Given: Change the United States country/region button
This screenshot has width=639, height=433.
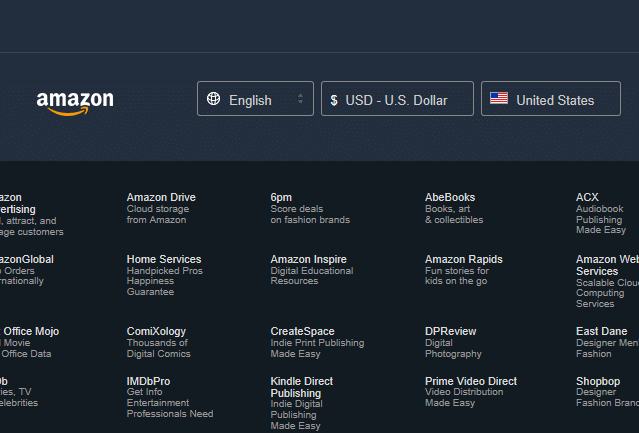Looking at the screenshot, I should pyautogui.click(x=551, y=100).
